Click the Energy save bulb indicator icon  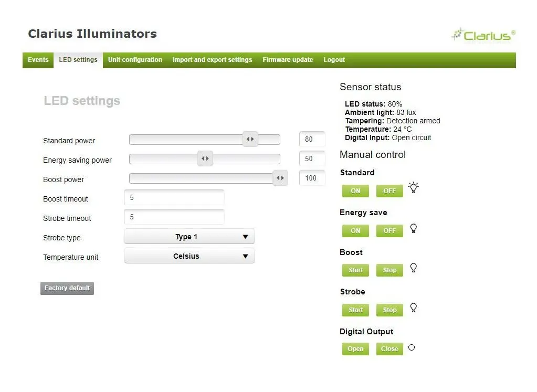413,228
